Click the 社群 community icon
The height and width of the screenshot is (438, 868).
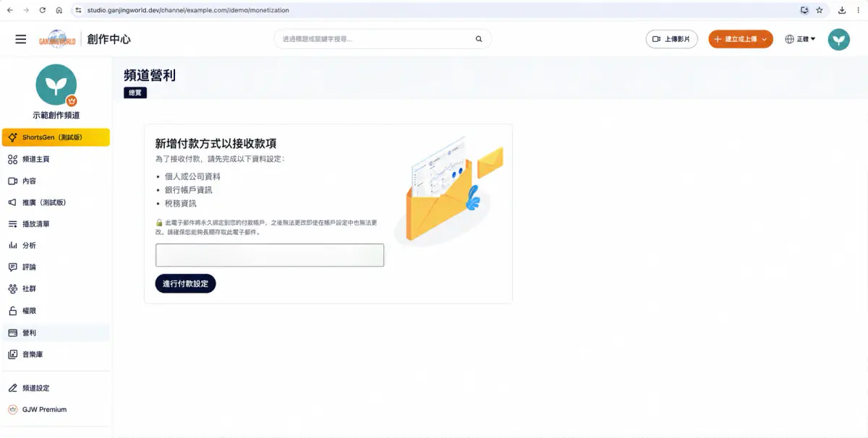(x=12, y=289)
